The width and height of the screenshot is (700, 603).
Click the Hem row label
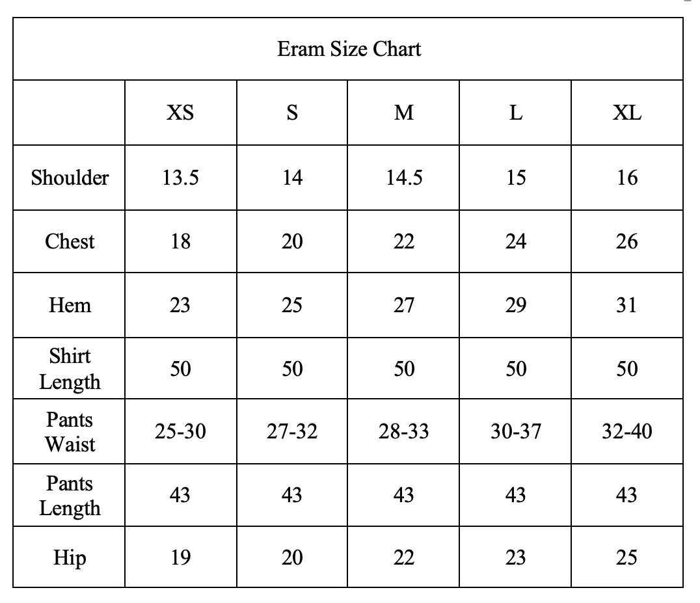(x=70, y=305)
